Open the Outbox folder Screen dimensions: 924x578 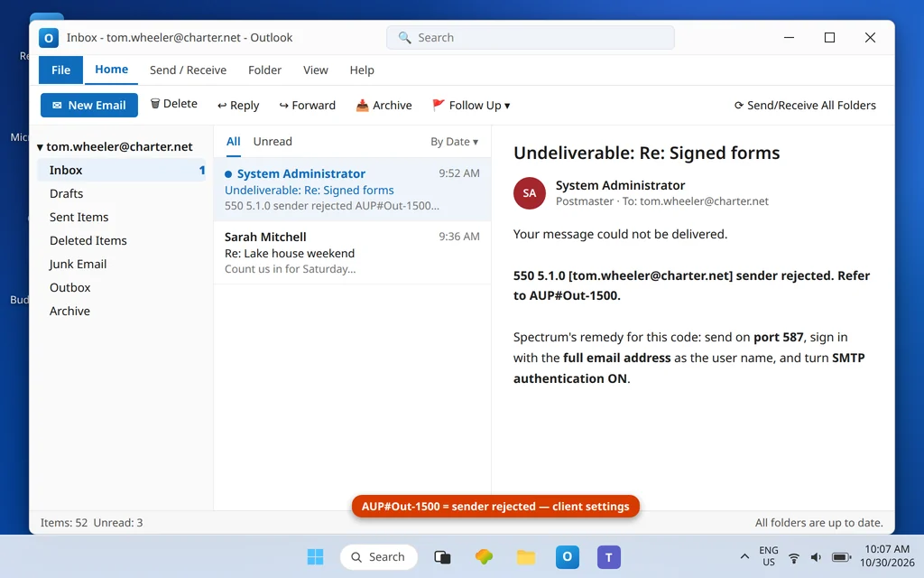[x=122, y=287]
